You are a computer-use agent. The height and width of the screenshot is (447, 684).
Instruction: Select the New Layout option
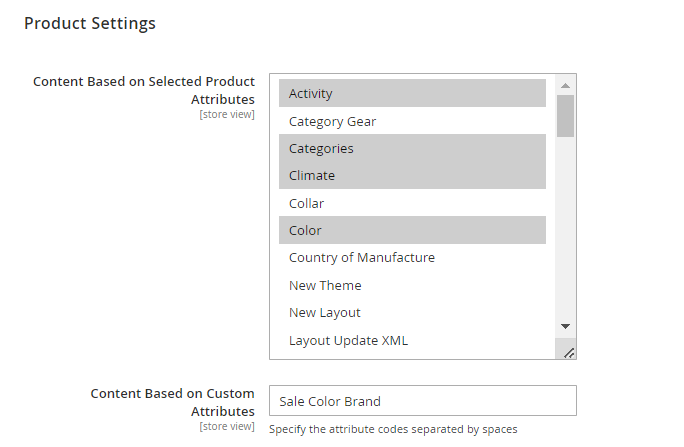(412, 312)
